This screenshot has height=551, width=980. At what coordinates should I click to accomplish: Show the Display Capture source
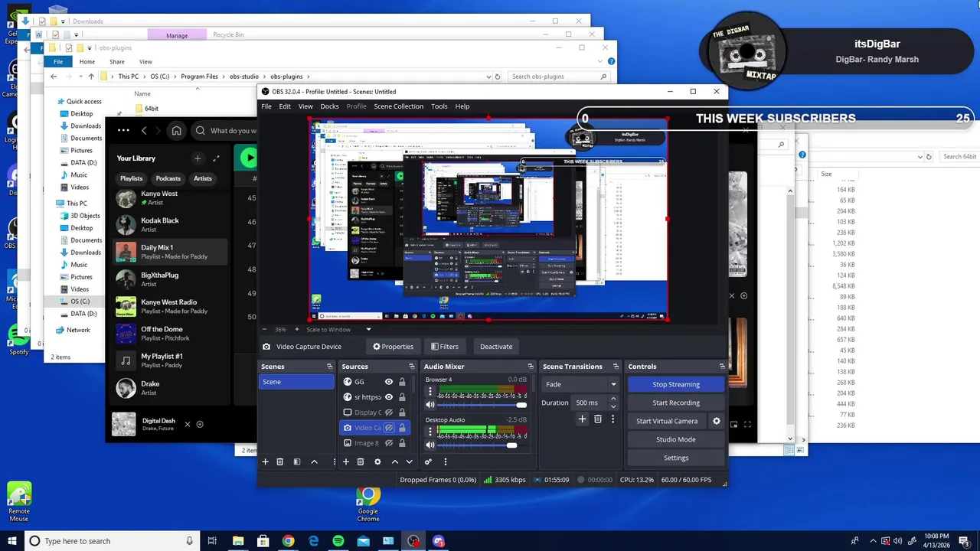pyautogui.click(x=389, y=412)
